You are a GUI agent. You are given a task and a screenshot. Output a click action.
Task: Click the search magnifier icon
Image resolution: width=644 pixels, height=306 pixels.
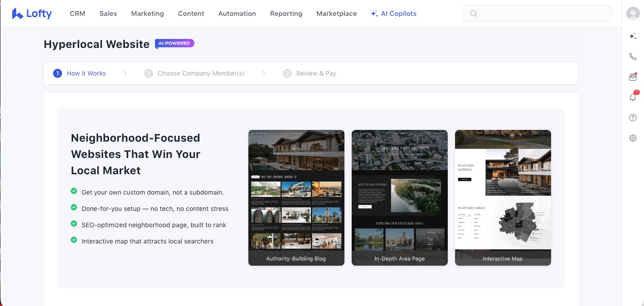click(474, 14)
